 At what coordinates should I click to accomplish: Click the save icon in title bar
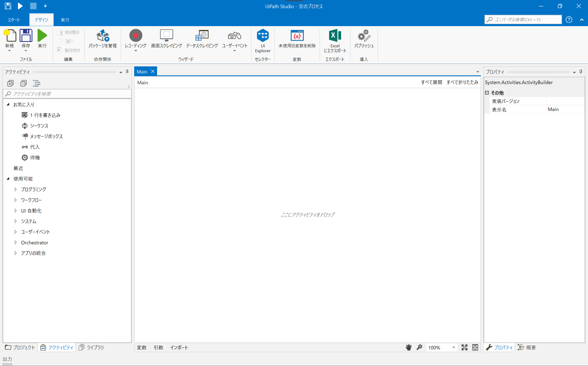[8, 6]
